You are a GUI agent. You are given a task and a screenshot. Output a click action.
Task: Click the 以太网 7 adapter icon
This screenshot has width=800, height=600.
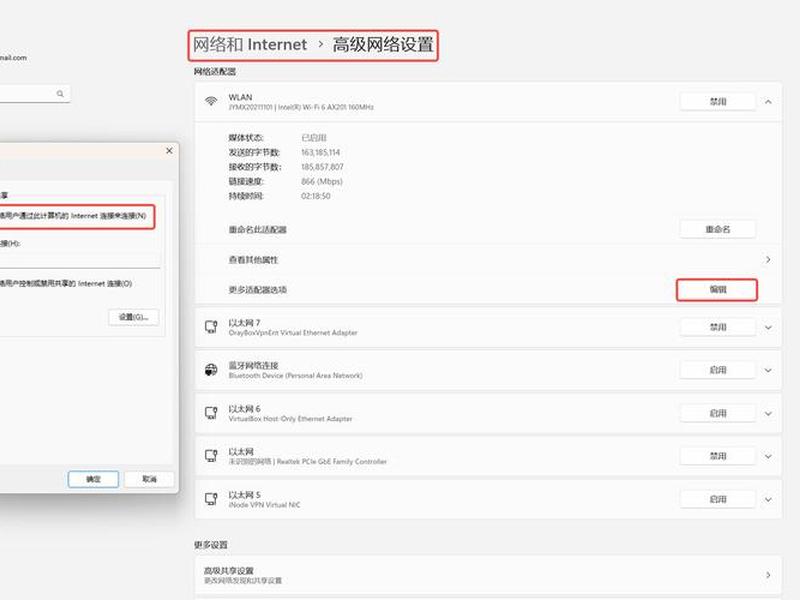[x=211, y=327]
